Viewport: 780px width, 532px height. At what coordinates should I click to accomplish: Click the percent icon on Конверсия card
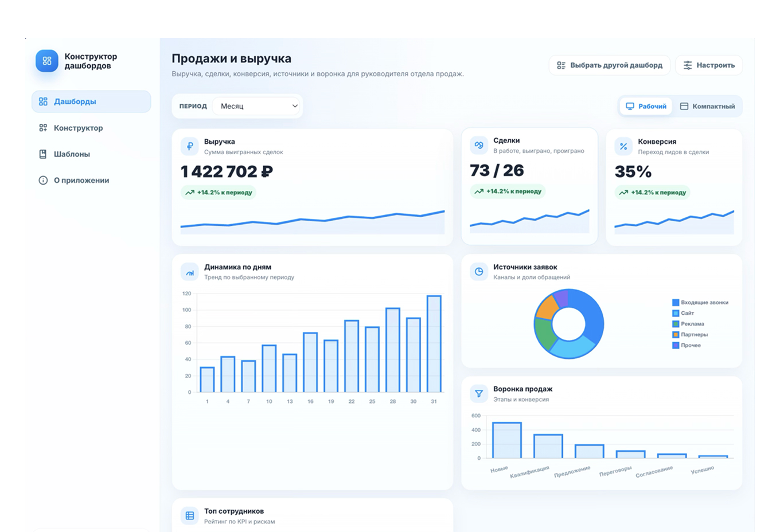pyautogui.click(x=623, y=146)
